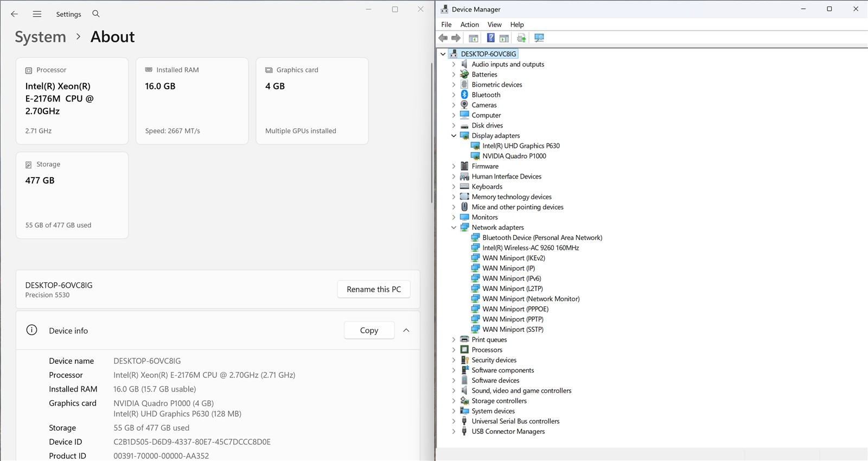868x461 pixels.
Task: Click the Device ID value text
Action: 192,442
